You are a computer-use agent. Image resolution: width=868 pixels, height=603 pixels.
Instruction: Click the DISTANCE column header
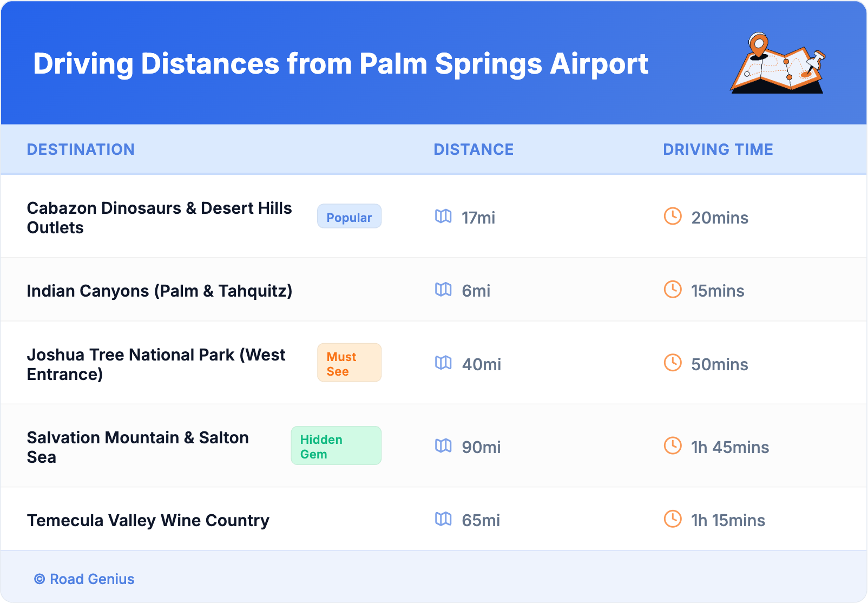[x=474, y=149]
